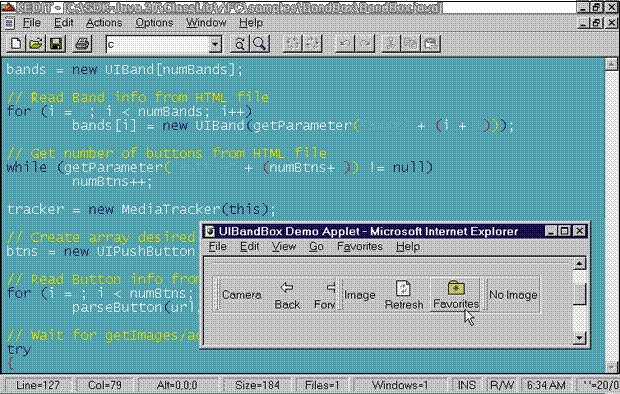Click the editor's vertical scrollbar up arrow
The height and width of the screenshot is (394, 620).
coord(611,64)
